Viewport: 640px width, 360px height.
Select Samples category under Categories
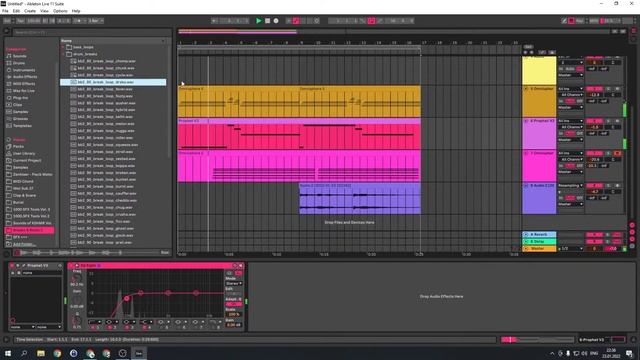point(20,111)
